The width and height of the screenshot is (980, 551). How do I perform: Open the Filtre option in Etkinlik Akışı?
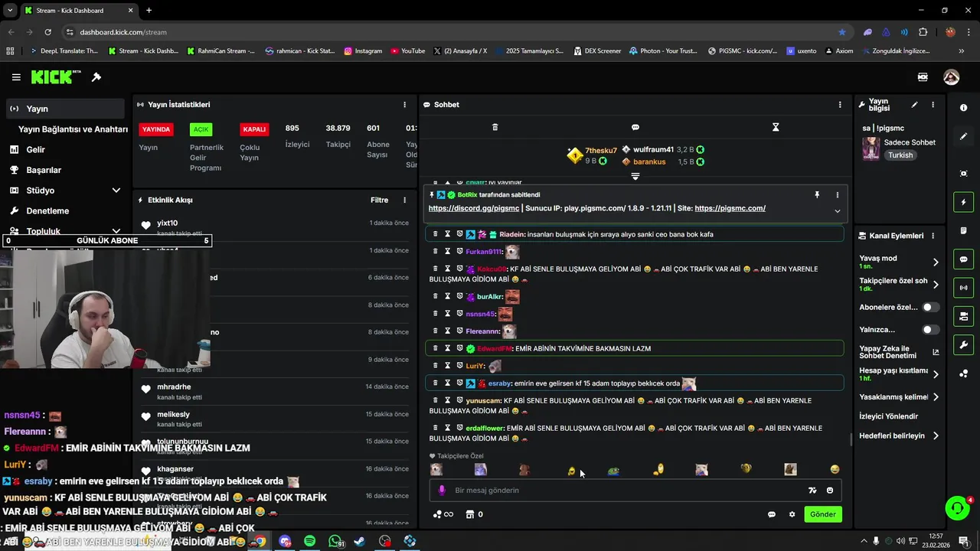tap(380, 201)
